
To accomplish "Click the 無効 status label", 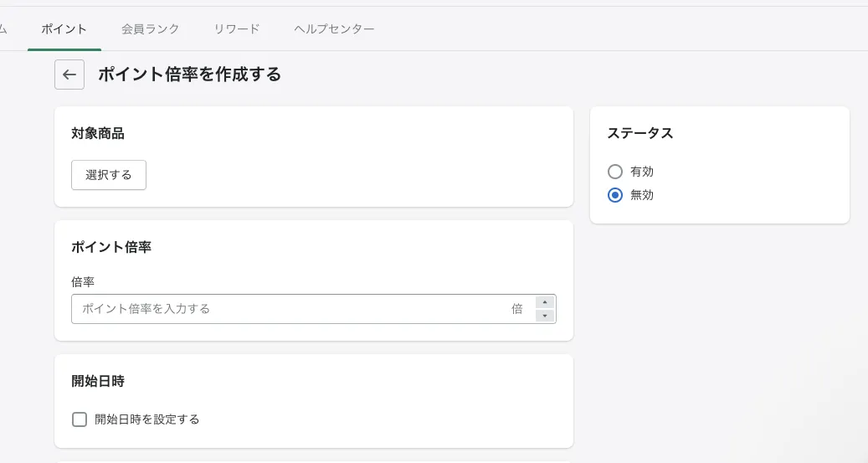I will [x=642, y=195].
